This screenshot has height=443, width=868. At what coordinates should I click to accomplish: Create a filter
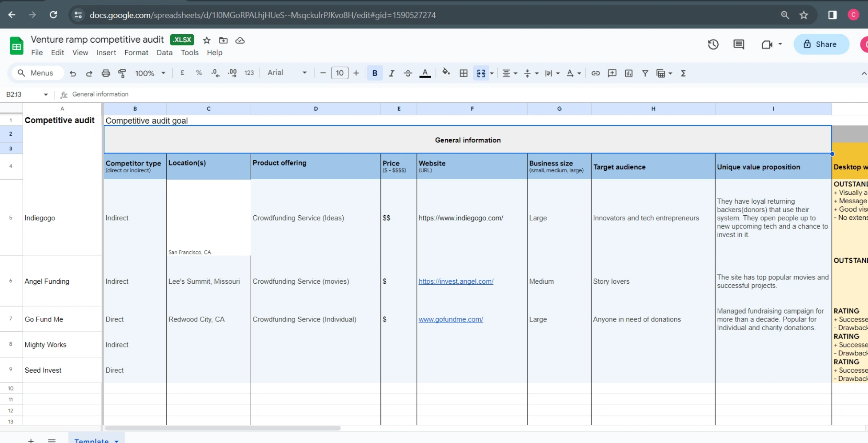645,73
